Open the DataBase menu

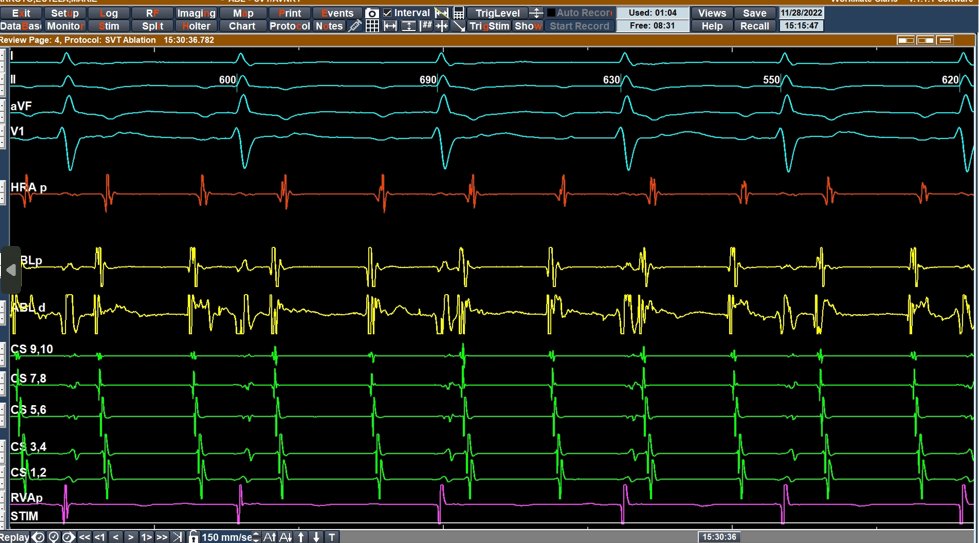[21, 26]
